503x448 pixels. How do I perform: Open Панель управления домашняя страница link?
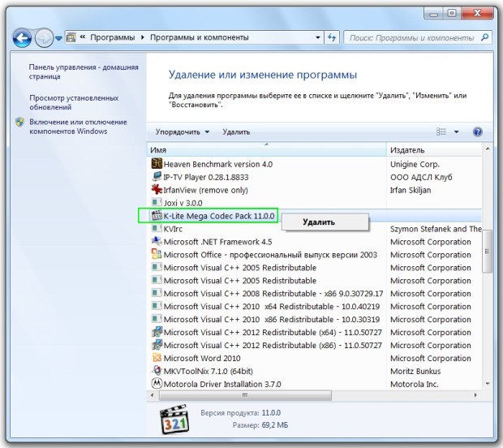pos(84,71)
